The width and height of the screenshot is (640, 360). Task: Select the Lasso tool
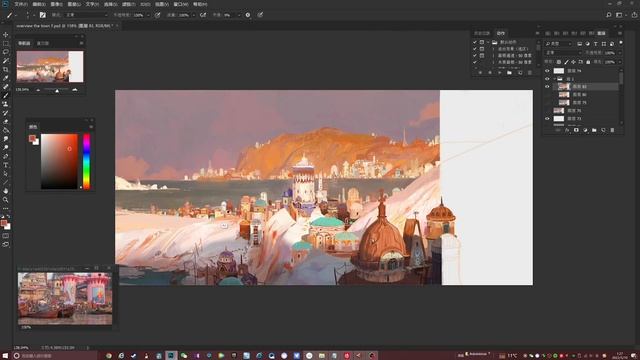(x=6, y=52)
